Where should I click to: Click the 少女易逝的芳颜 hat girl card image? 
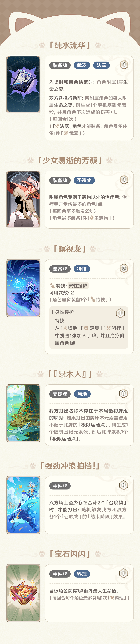pyautogui.click(x=23, y=199)
